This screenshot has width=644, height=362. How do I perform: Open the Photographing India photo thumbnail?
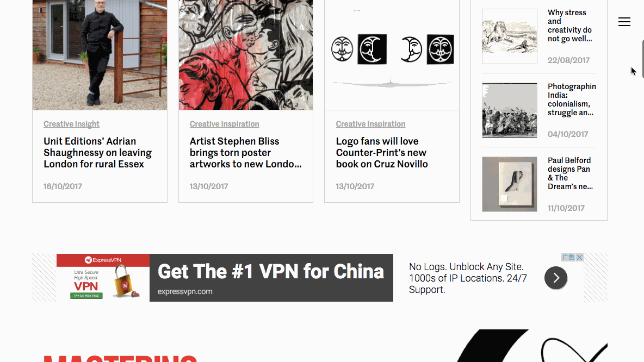click(509, 110)
